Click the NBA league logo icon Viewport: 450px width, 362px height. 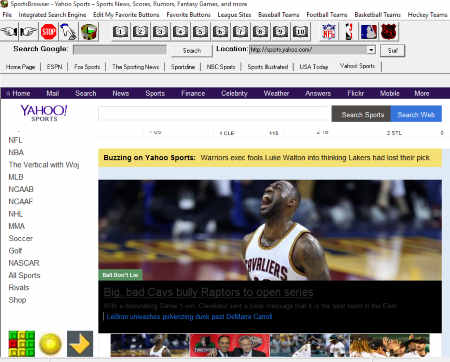tap(349, 32)
